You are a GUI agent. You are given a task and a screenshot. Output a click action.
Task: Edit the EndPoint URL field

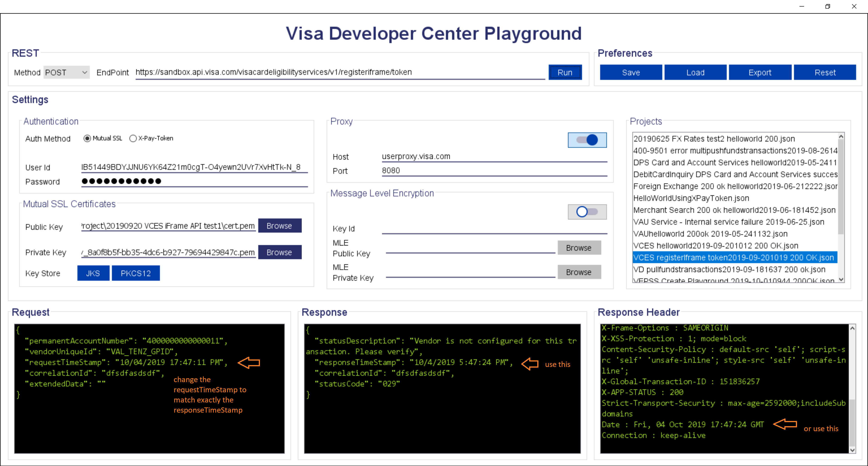pos(340,72)
